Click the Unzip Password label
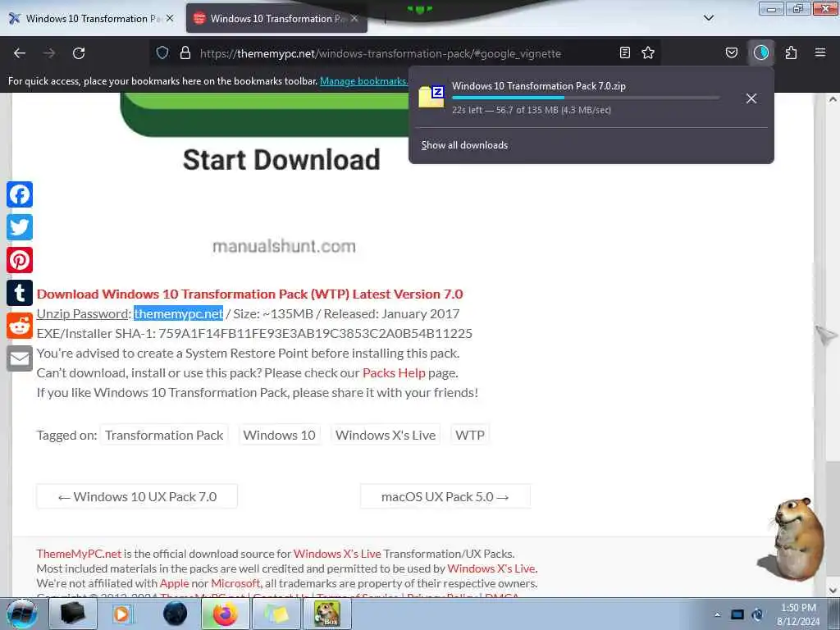The image size is (840, 630). pyautogui.click(x=83, y=314)
